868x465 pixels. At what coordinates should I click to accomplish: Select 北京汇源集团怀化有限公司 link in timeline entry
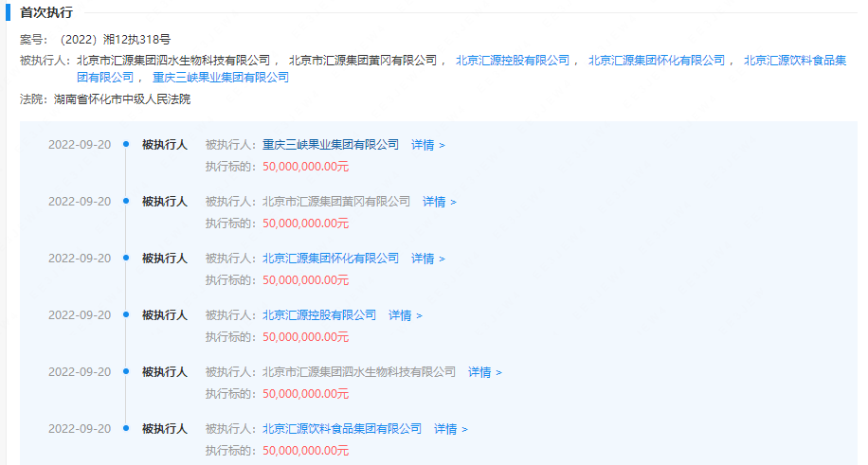[x=331, y=259]
